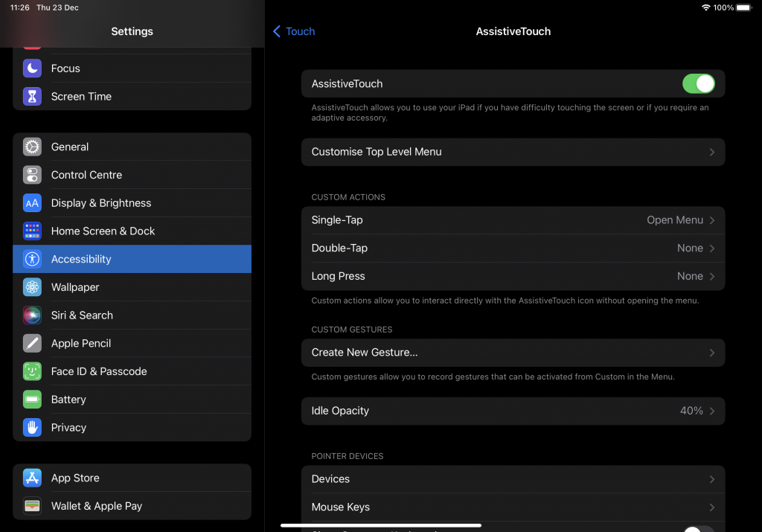Viewport: 762px width, 532px height.
Task: Select Wallpaper in sidebar
Action: click(132, 287)
